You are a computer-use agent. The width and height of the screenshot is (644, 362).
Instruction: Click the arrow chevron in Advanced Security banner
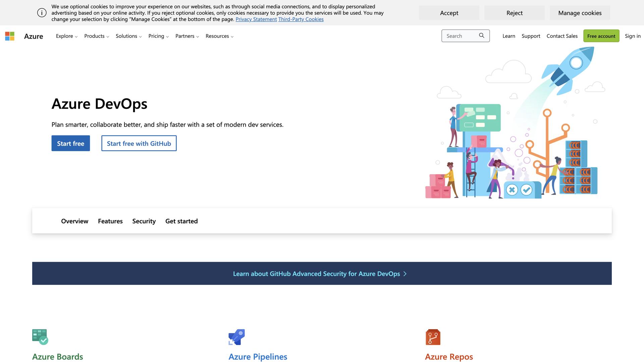coord(405,274)
